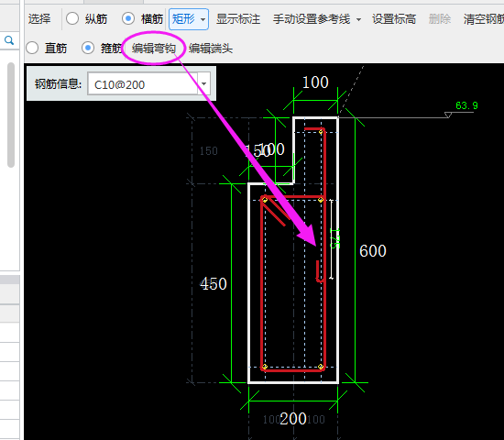Click the 设置标高 button

(394, 19)
